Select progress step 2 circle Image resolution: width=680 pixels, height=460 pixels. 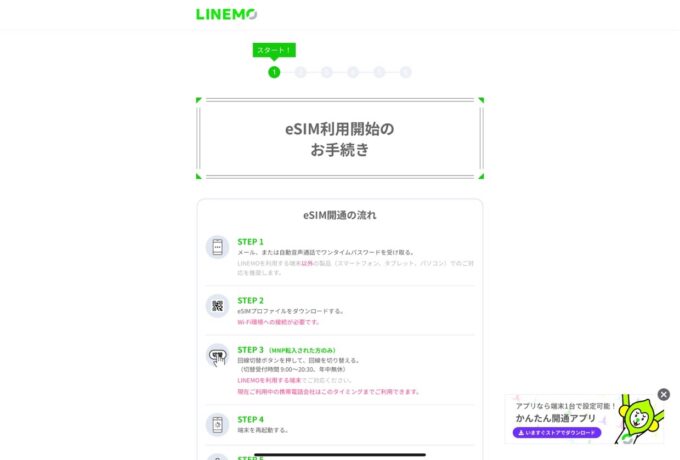pyautogui.click(x=301, y=72)
